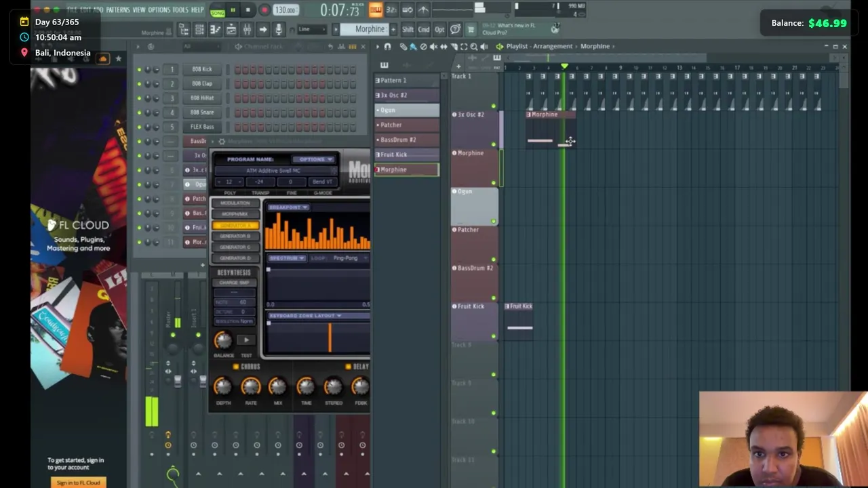The width and height of the screenshot is (868, 488).
Task: Open the PATTERNS menu
Action: tap(118, 10)
